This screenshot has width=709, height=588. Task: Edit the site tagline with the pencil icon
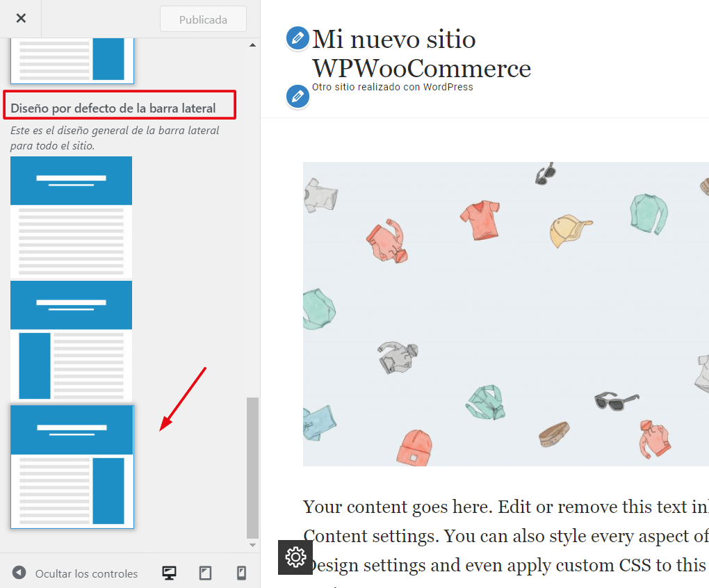pyautogui.click(x=298, y=97)
